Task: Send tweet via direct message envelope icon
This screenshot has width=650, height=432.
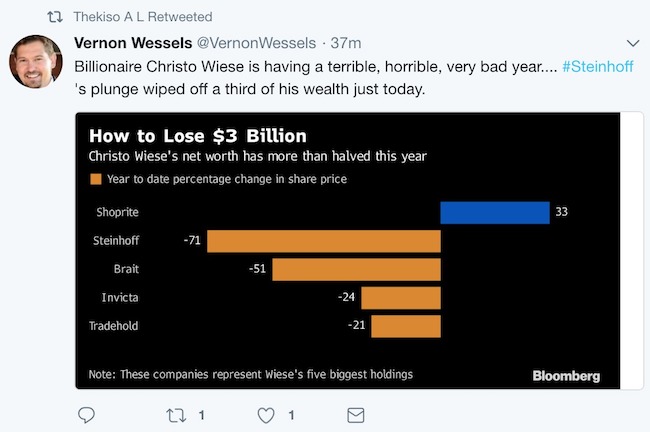Action: point(356,415)
